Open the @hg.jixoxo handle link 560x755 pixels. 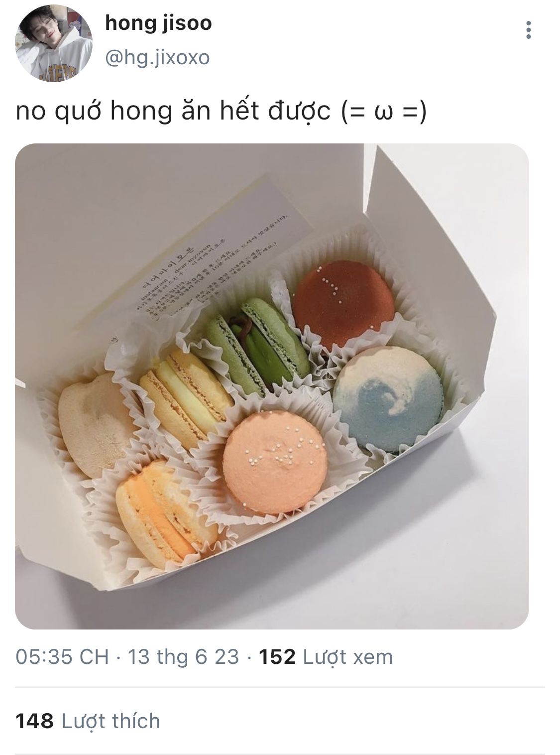pyautogui.click(x=157, y=58)
